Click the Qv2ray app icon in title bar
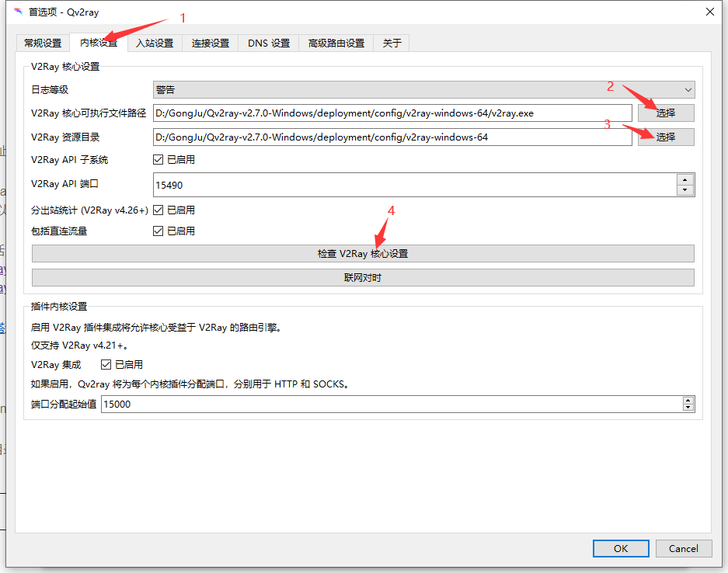This screenshot has height=573, width=728. click(x=18, y=12)
